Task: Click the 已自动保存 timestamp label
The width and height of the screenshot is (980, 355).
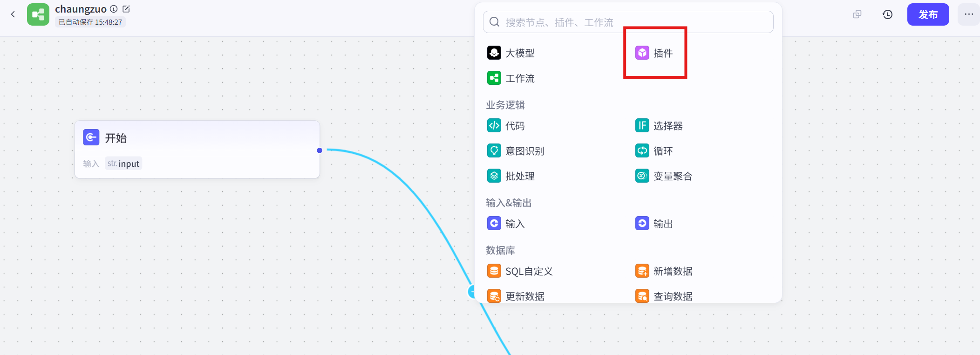Action: click(x=90, y=22)
